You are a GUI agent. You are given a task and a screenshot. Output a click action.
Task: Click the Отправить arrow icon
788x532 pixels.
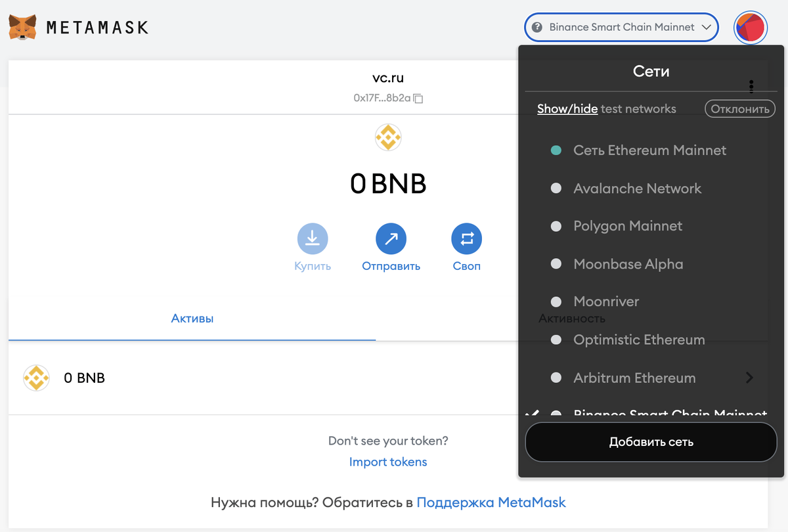[x=391, y=239]
